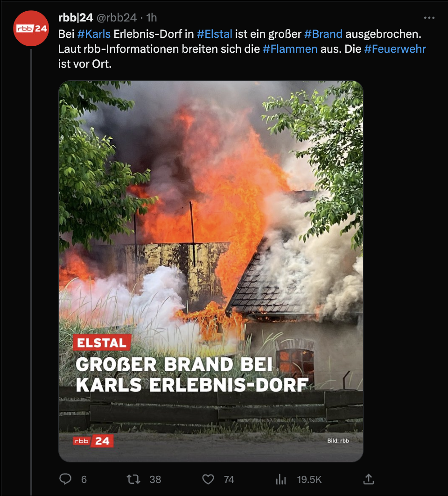Click the 19.5K views count

click(309, 480)
